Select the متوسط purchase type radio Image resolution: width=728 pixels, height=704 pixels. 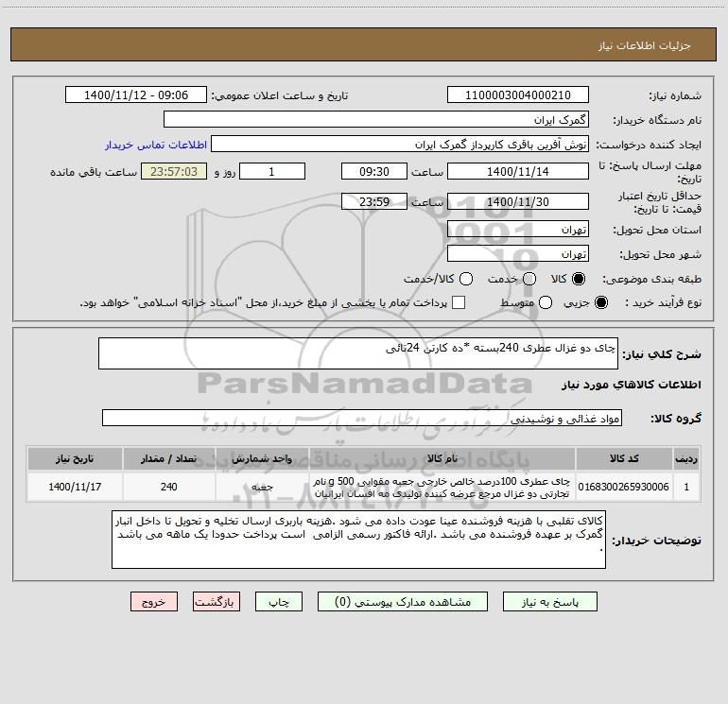[x=546, y=302]
